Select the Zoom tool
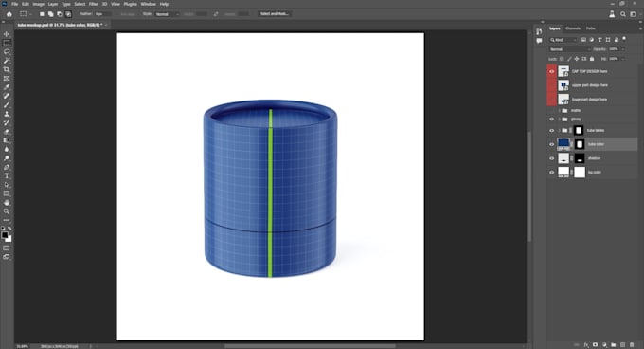Viewport: 644px width, 349px height. coord(7,211)
